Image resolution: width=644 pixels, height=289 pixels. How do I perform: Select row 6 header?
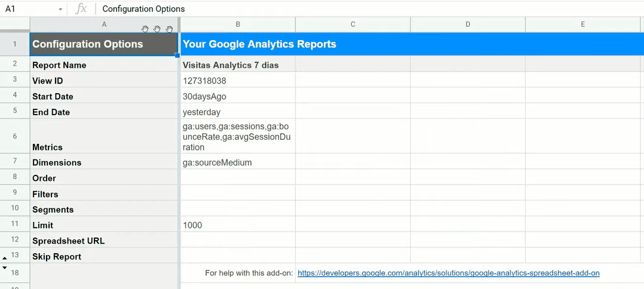click(x=15, y=136)
